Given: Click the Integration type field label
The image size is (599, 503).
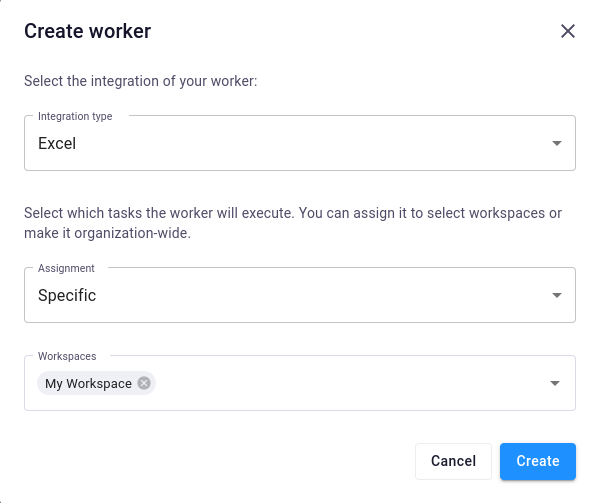Looking at the screenshot, I should pyautogui.click(x=75, y=116).
